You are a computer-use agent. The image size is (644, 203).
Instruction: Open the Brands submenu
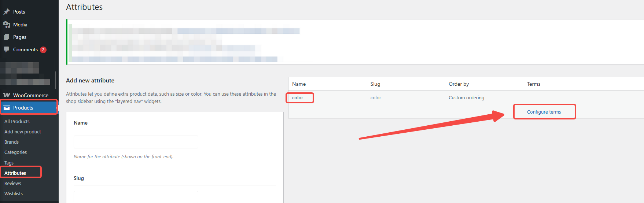pos(11,142)
